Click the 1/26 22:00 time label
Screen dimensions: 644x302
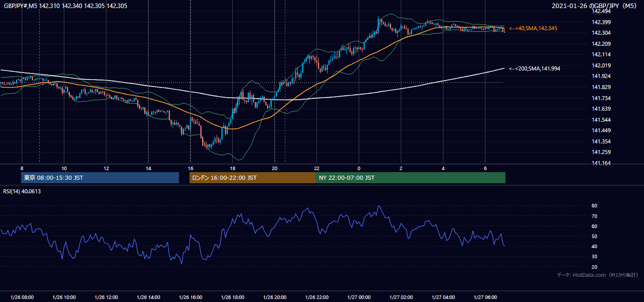tap(317, 297)
